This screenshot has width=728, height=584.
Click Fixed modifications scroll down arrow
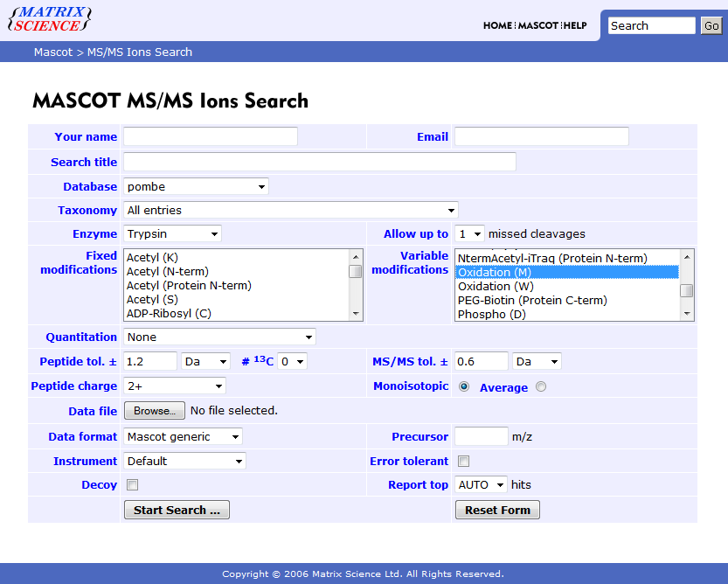(x=356, y=314)
